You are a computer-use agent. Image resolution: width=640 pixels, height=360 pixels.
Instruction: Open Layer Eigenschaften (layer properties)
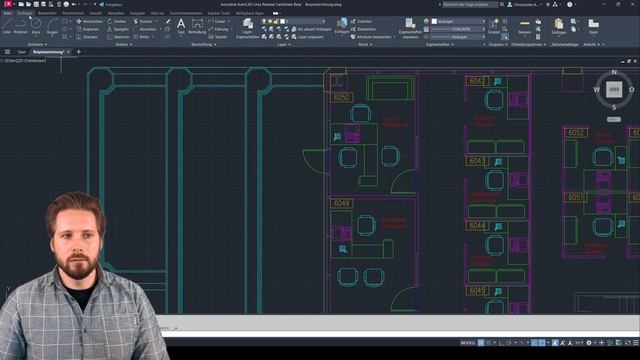(x=247, y=28)
